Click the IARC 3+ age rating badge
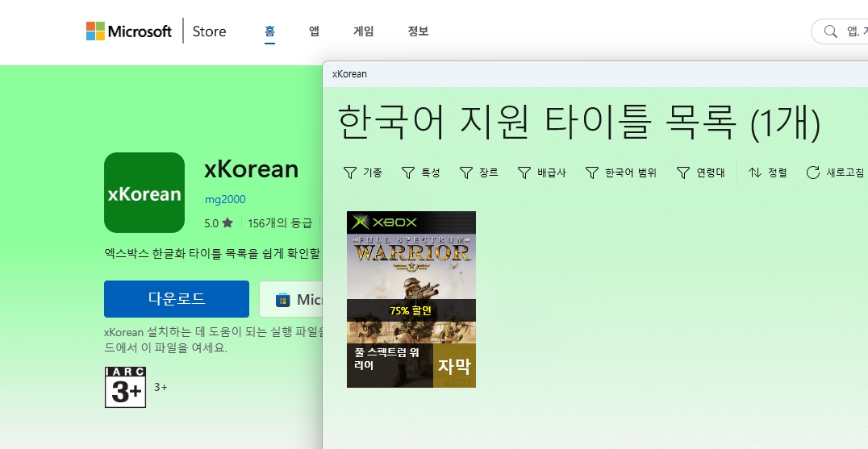 [125, 387]
